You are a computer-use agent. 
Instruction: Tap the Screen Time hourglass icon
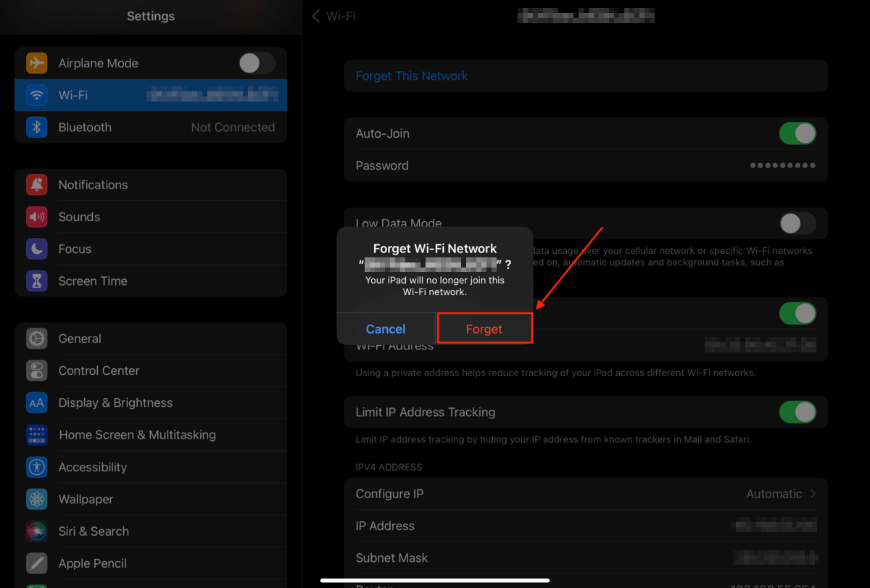pyautogui.click(x=37, y=281)
